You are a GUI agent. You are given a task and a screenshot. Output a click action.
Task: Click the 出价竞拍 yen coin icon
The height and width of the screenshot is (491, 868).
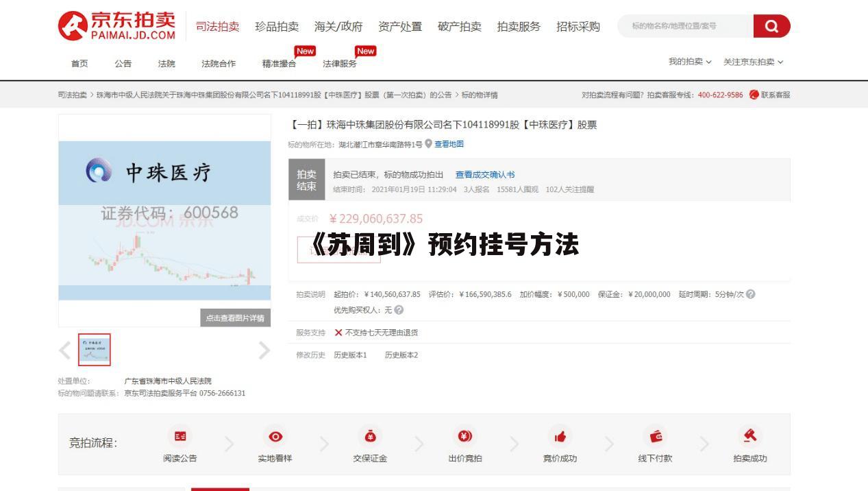coord(464,436)
